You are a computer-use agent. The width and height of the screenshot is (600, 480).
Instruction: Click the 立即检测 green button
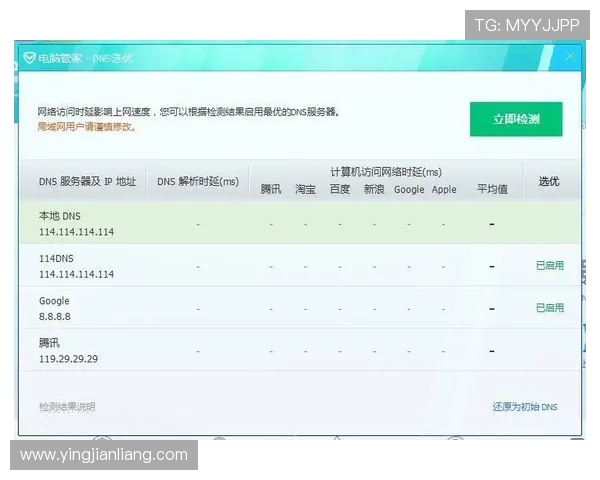[516, 119]
